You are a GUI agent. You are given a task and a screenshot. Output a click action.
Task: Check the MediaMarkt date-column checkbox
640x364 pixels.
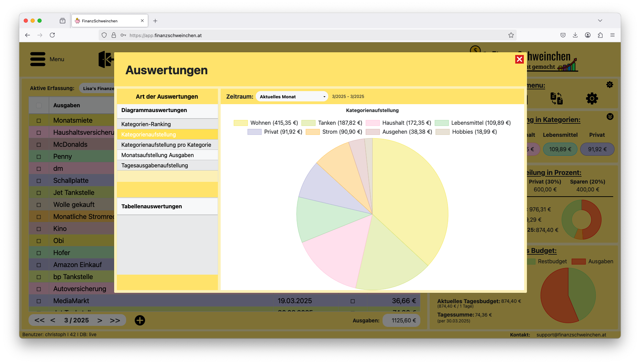pos(352,301)
